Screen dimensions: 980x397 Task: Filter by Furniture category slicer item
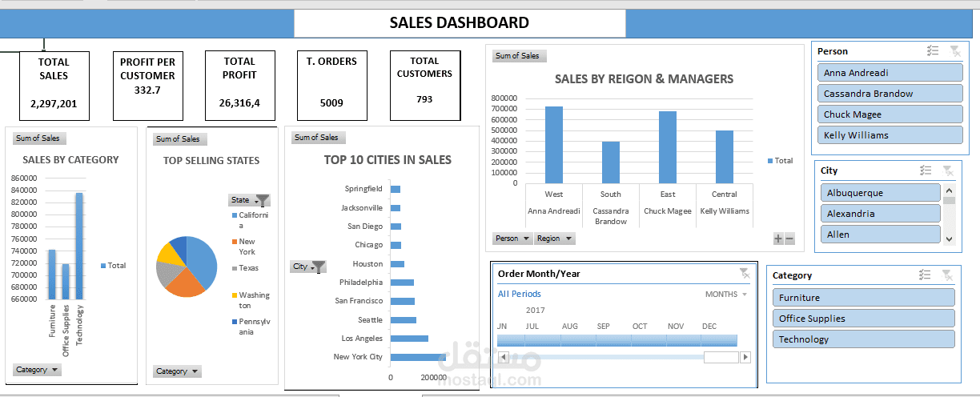(x=863, y=298)
